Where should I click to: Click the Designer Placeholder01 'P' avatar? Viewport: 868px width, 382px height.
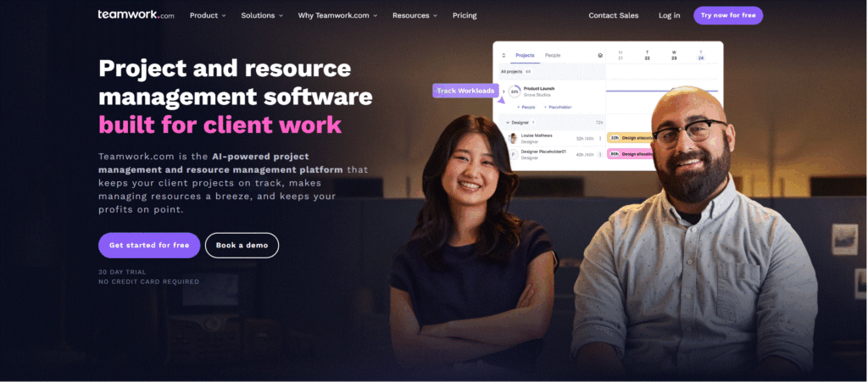tap(513, 154)
